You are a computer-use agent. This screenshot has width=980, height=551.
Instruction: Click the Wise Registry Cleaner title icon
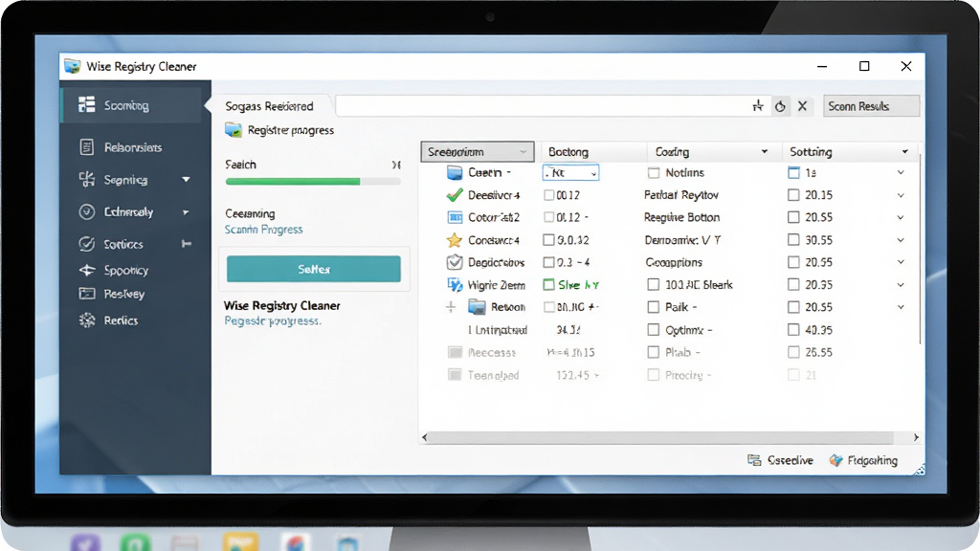(x=73, y=66)
